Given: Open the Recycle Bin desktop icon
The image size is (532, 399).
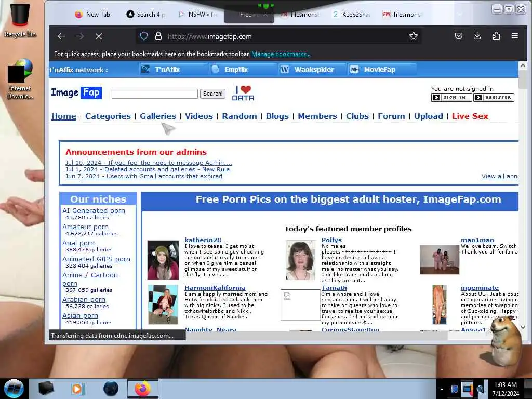Looking at the screenshot, I should point(20,20).
